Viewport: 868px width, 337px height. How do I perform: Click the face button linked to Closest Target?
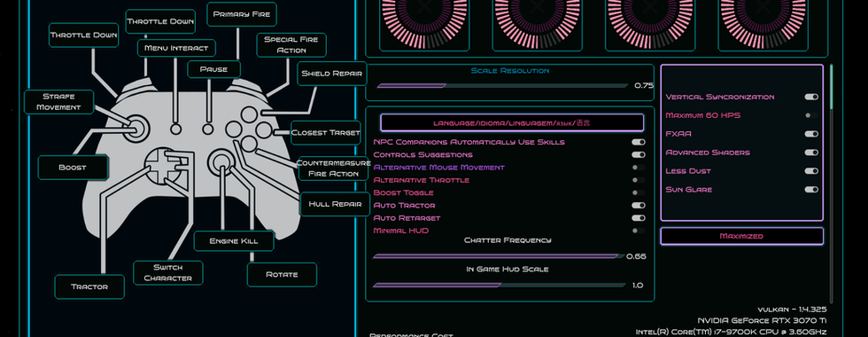tap(264, 130)
